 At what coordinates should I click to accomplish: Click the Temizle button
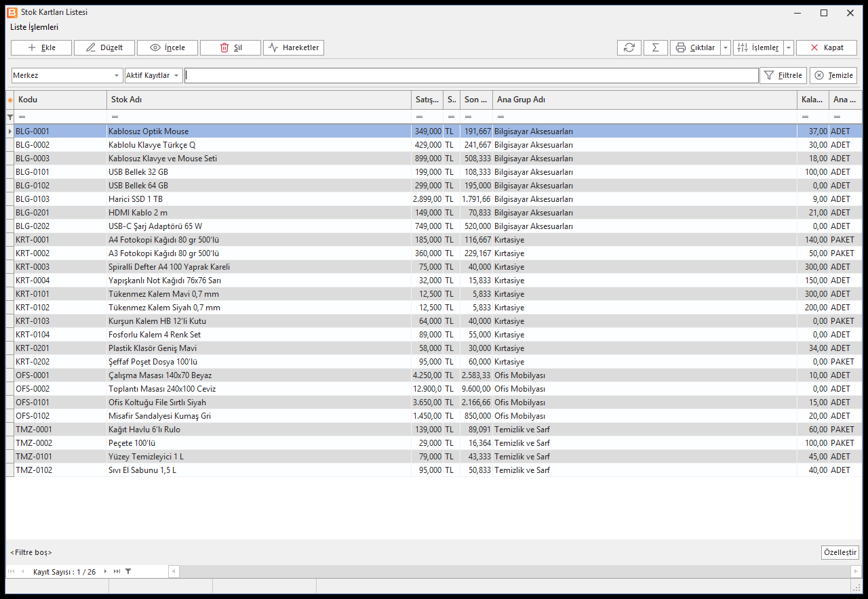point(833,75)
